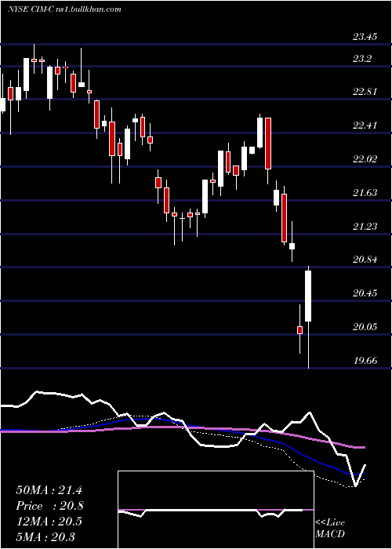The width and height of the screenshot is (392, 549).
Task: Click the 5MA : 20.3 readout
Action: click(45, 536)
